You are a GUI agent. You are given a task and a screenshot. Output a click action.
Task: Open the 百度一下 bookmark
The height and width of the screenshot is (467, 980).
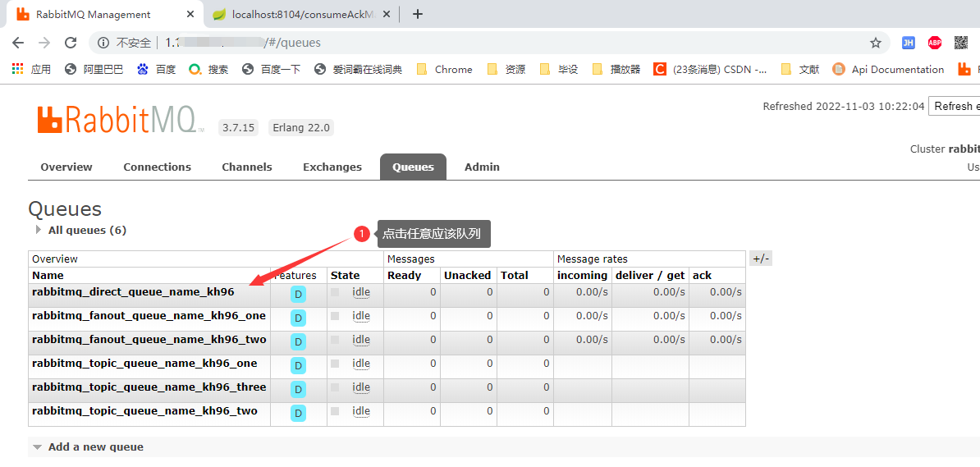[x=271, y=70]
